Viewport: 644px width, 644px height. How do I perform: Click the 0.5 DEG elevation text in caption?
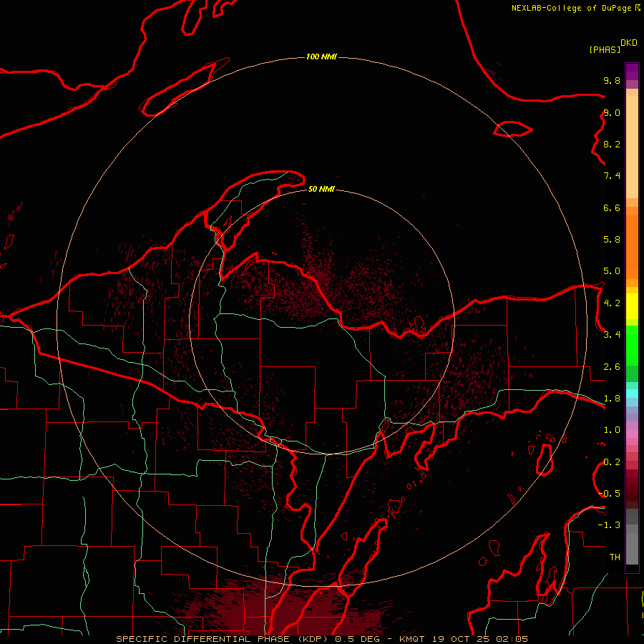click(x=357, y=639)
